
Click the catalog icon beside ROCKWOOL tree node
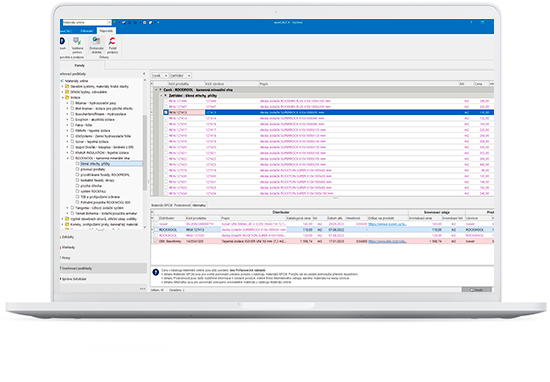pyautogui.click(x=72, y=158)
